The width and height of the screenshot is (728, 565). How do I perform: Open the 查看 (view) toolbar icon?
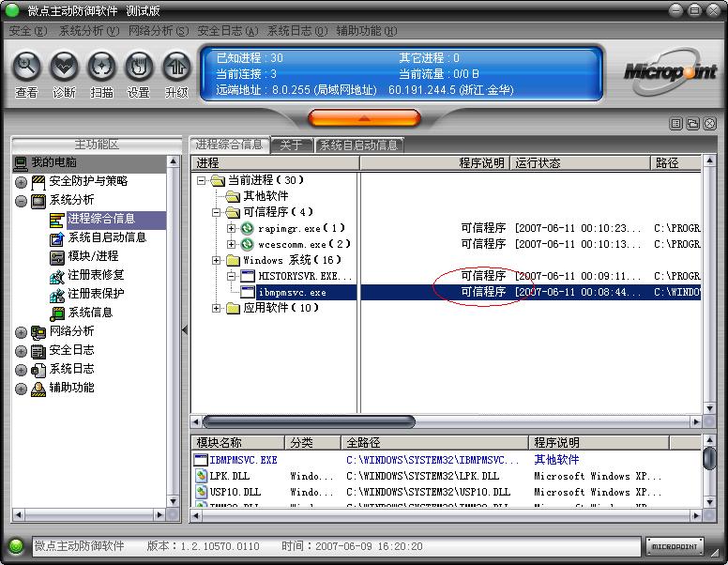click(26, 68)
